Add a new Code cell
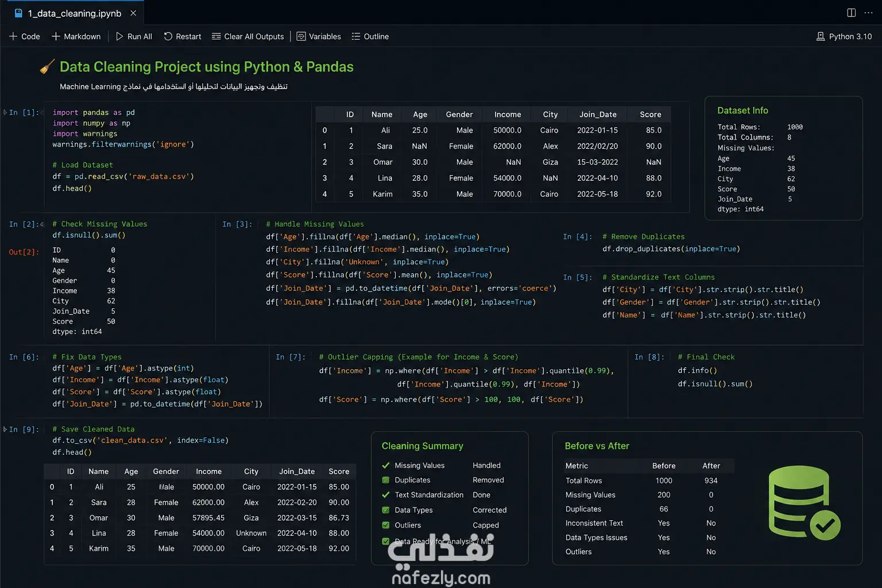This screenshot has width=882, height=588. 25,36
